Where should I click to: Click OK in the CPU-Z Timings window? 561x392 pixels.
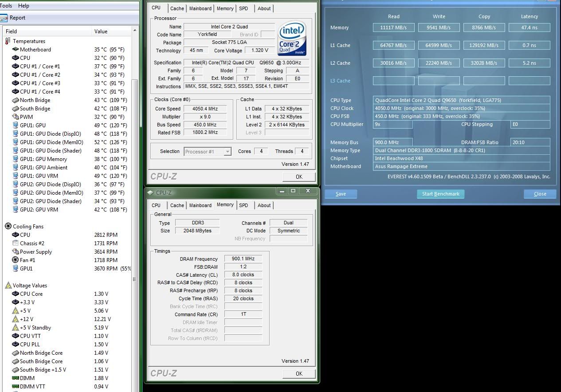tap(299, 373)
